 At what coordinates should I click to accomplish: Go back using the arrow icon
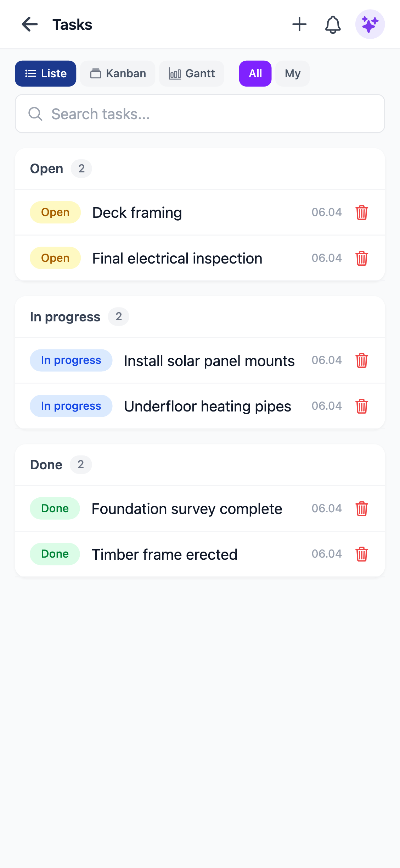30,24
